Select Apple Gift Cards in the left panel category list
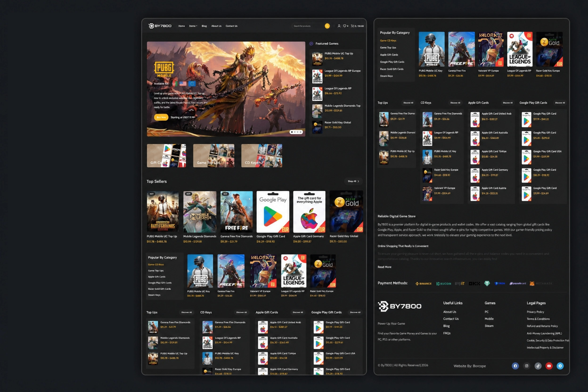Viewport: 588px width, 392px height. coord(157,277)
